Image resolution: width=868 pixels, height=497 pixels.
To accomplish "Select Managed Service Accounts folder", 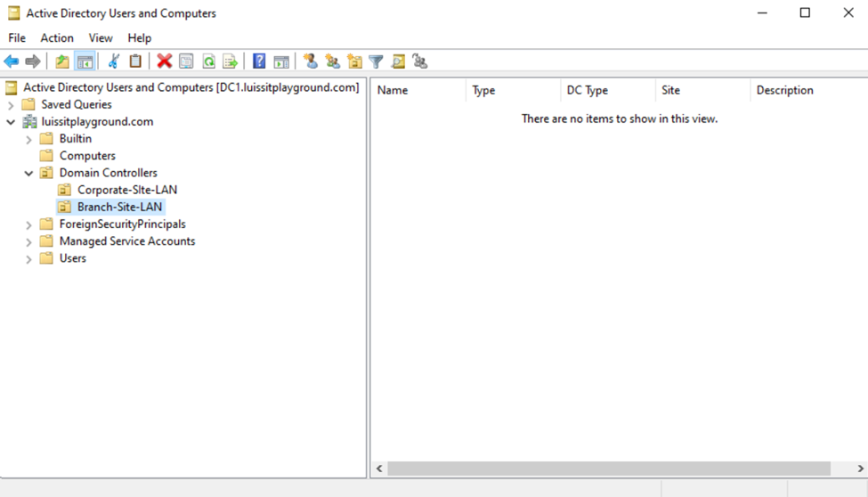I will point(127,241).
